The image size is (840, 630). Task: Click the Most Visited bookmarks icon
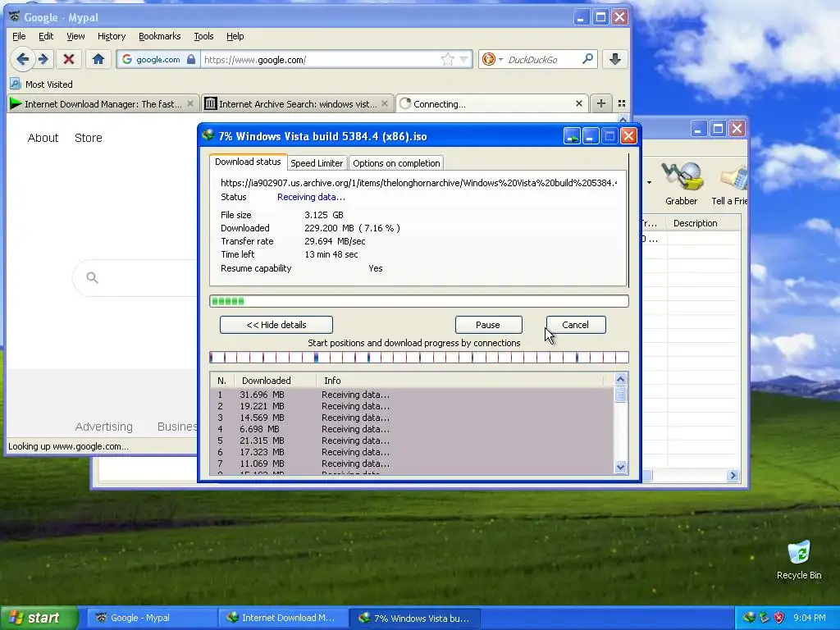pyautogui.click(x=16, y=84)
